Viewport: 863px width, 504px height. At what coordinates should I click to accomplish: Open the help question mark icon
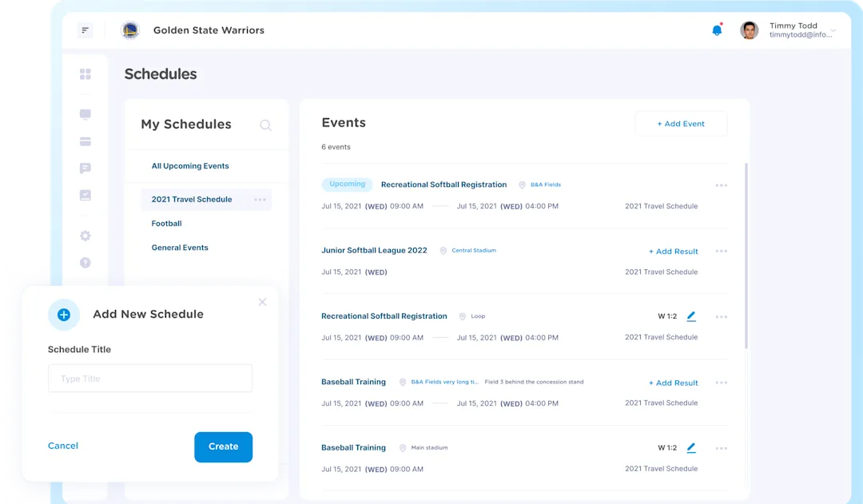[x=86, y=263]
